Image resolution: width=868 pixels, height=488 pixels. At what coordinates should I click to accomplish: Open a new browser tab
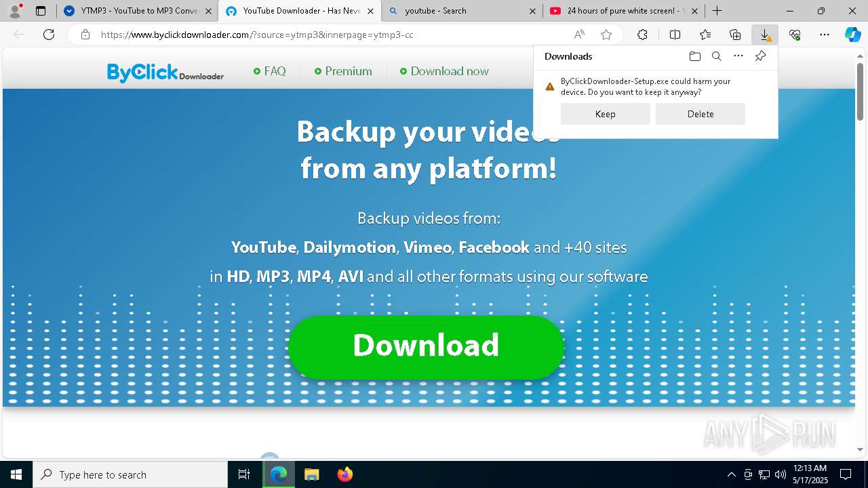tap(717, 11)
